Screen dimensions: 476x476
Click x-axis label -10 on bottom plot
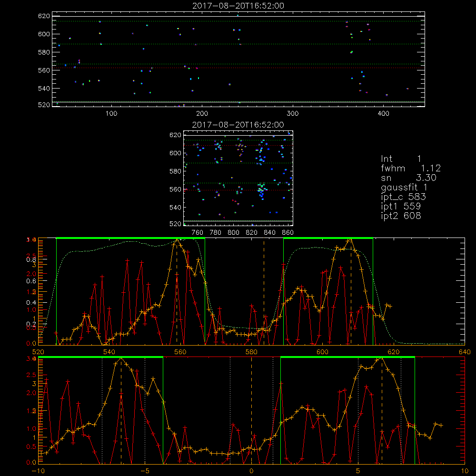38,471
